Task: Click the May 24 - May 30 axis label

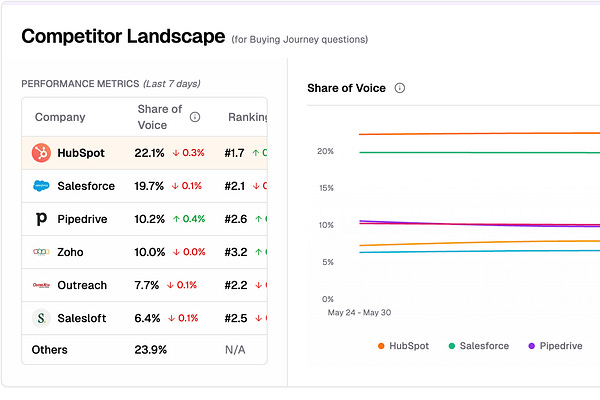Action: tap(359, 313)
